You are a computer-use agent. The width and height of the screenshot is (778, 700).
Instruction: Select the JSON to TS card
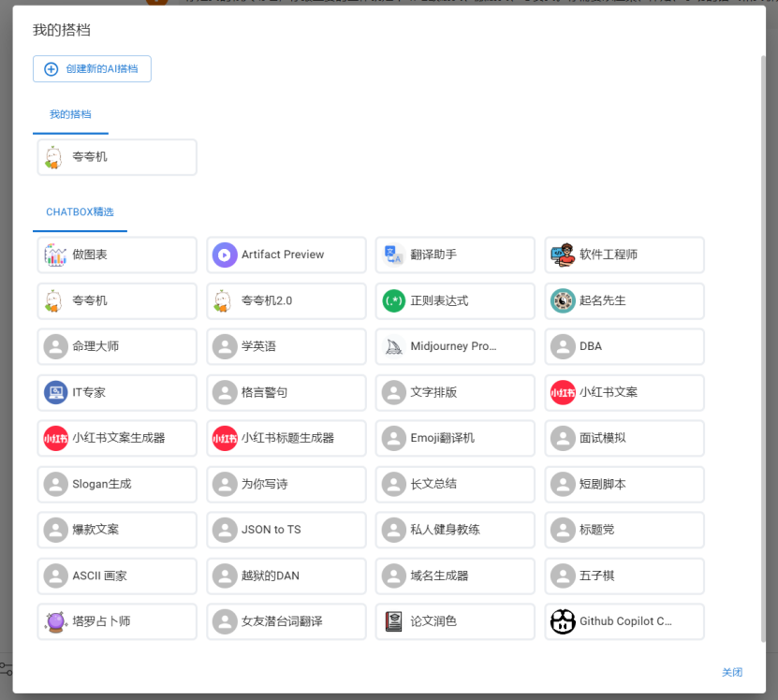286,531
